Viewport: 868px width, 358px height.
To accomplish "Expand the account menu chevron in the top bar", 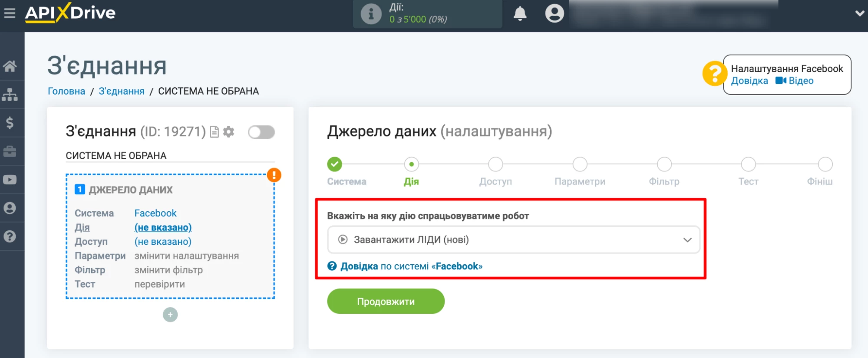I will click(x=859, y=13).
